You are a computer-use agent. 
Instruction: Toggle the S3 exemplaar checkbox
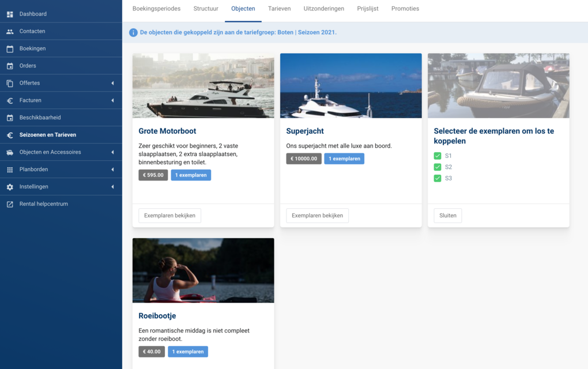438,178
